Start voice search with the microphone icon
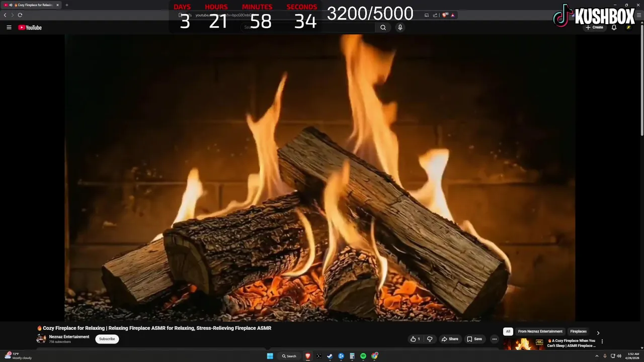The width and height of the screenshot is (644, 362). 400,28
